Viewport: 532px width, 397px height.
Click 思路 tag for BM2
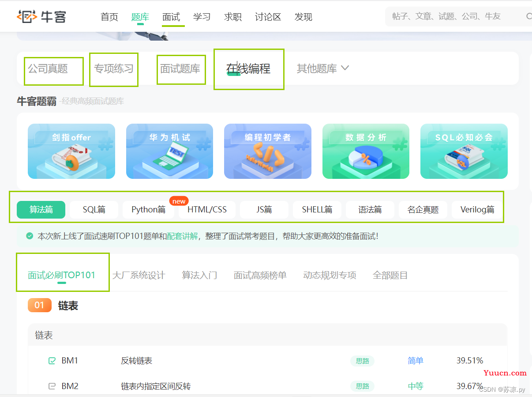click(362, 386)
